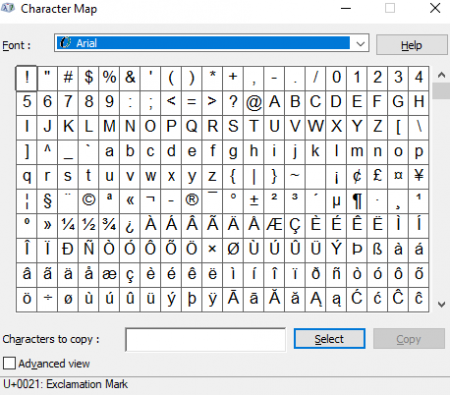Click the section sign character

pyautogui.click(x=47, y=200)
